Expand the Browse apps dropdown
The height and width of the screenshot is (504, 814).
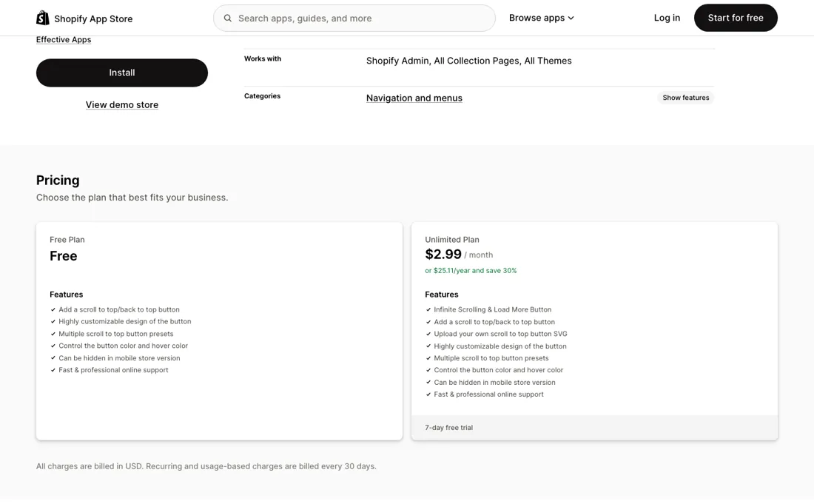tap(542, 18)
